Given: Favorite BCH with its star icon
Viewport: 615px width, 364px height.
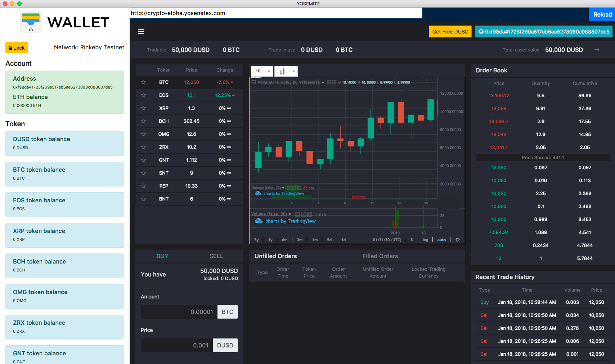Looking at the screenshot, I should [143, 121].
